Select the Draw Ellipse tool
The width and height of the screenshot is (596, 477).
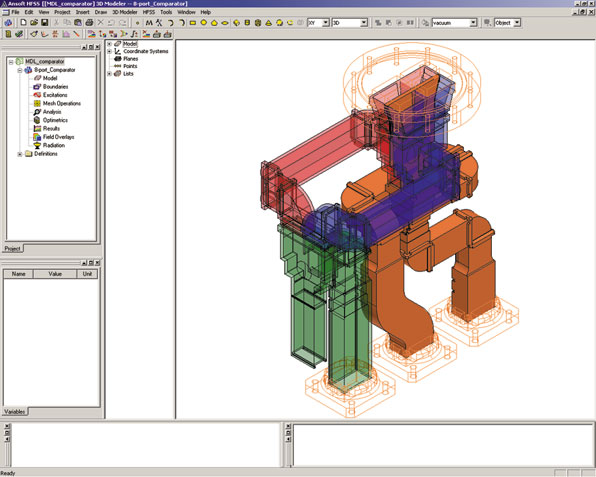(225, 23)
